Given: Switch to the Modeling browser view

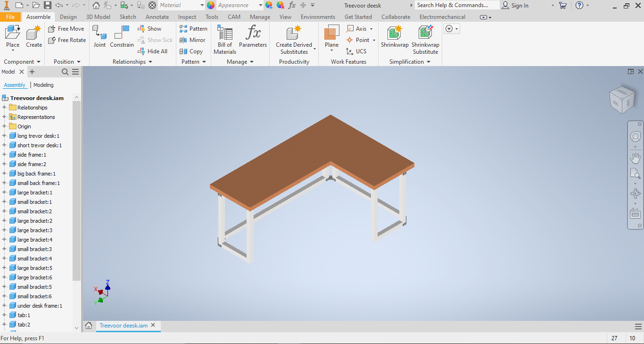Looking at the screenshot, I should pyautogui.click(x=43, y=84).
